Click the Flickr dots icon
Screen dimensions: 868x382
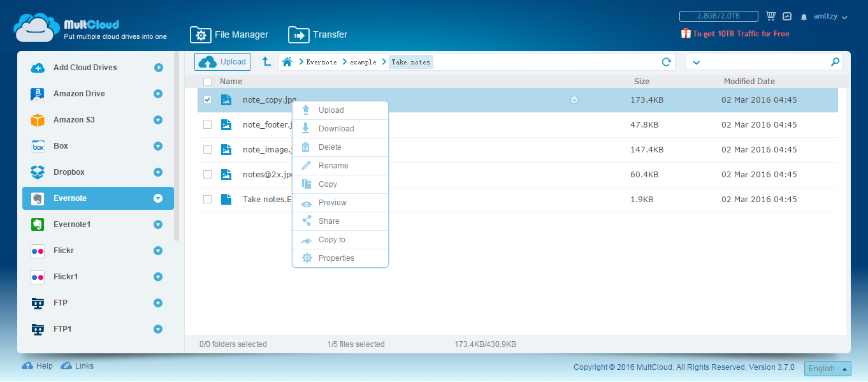(x=38, y=251)
